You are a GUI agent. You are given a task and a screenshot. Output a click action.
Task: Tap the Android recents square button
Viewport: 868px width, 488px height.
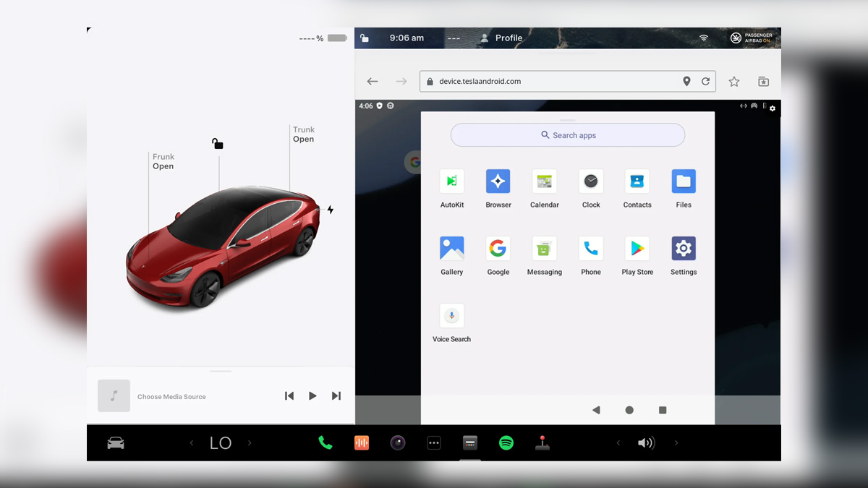click(663, 410)
